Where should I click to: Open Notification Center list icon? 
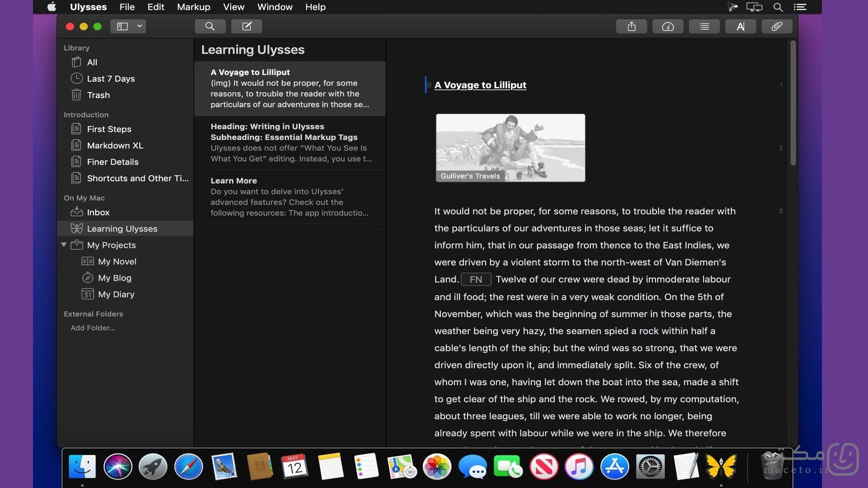800,7
